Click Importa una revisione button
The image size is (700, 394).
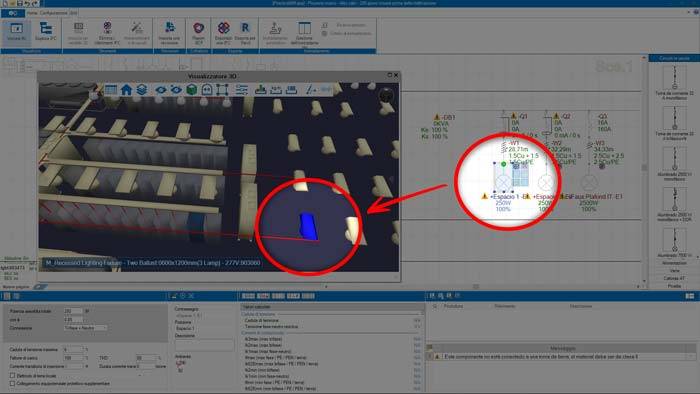169,33
